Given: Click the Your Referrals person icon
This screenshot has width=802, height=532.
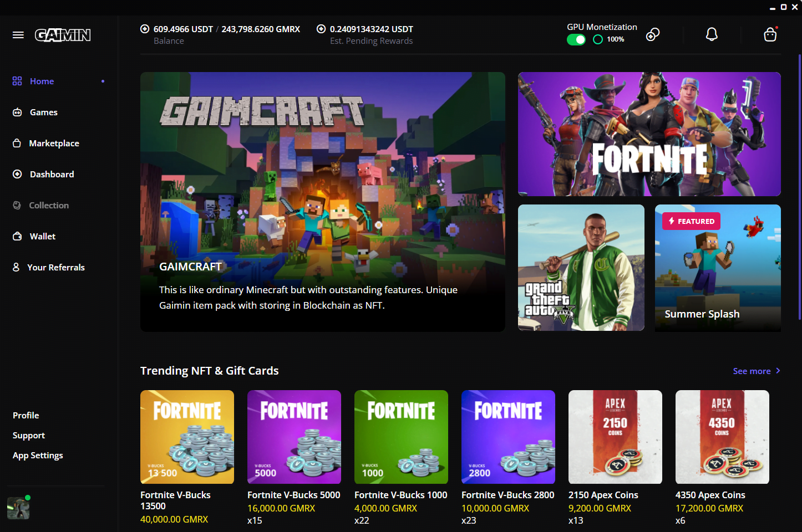Looking at the screenshot, I should click(16, 267).
